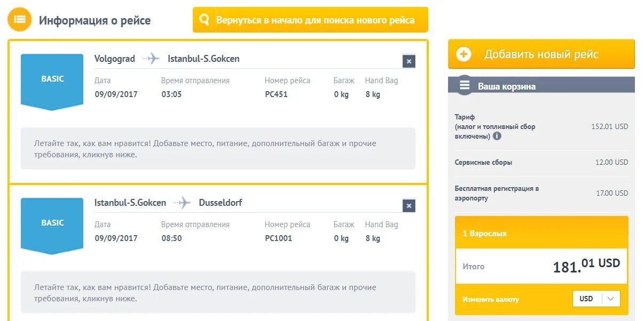
Task: Remove the Volgograd to Istanbul flight
Action: 409,61
